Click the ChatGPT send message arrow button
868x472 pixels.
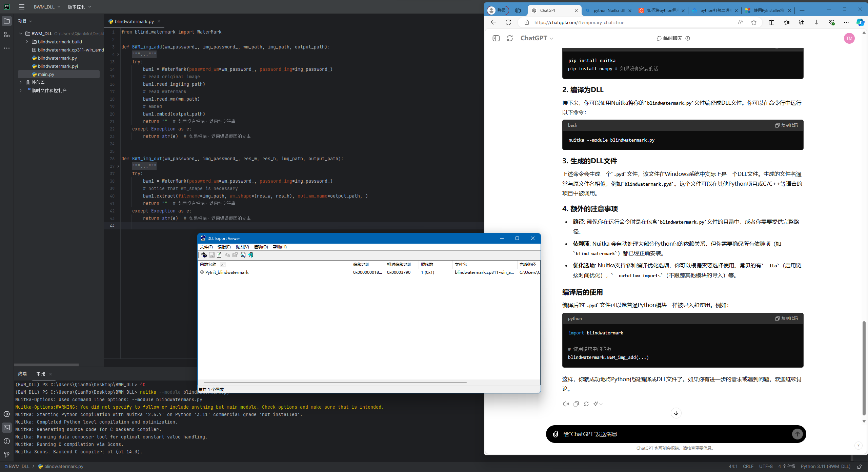(x=797, y=434)
